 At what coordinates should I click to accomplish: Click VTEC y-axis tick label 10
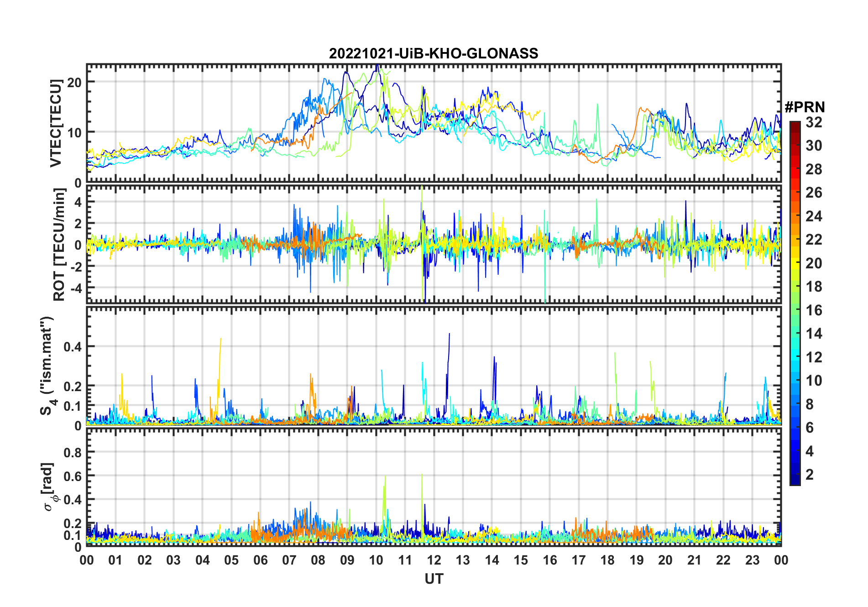74,132
